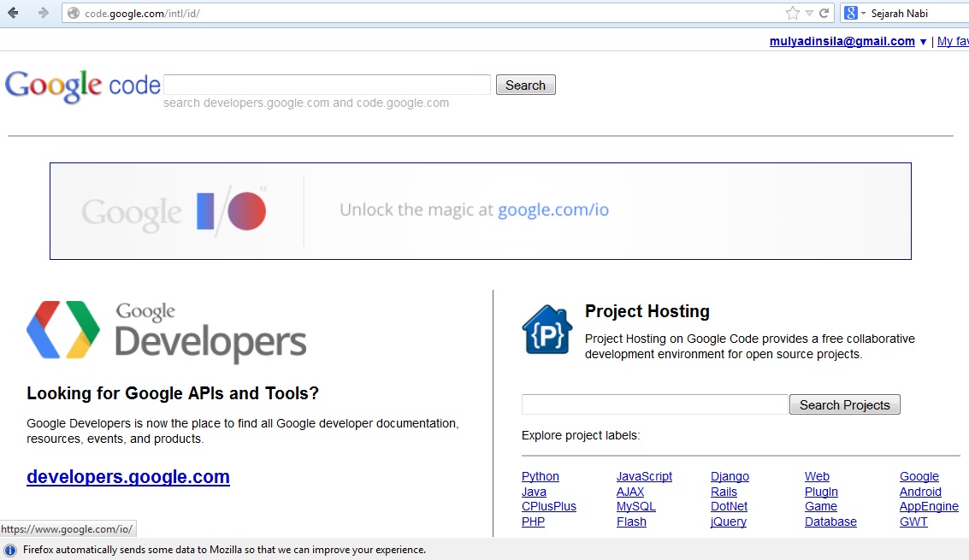Open the AppEngine project label

tap(929, 506)
